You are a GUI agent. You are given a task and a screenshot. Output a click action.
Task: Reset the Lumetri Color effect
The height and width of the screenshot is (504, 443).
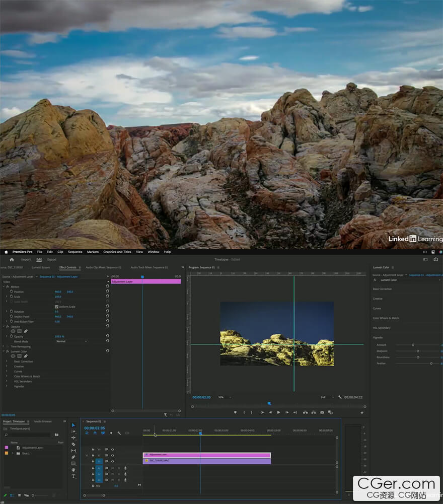point(107,350)
